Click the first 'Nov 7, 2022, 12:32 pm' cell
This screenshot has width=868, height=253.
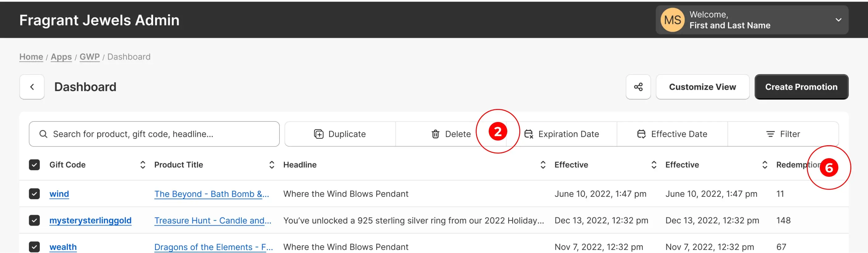[599, 247]
